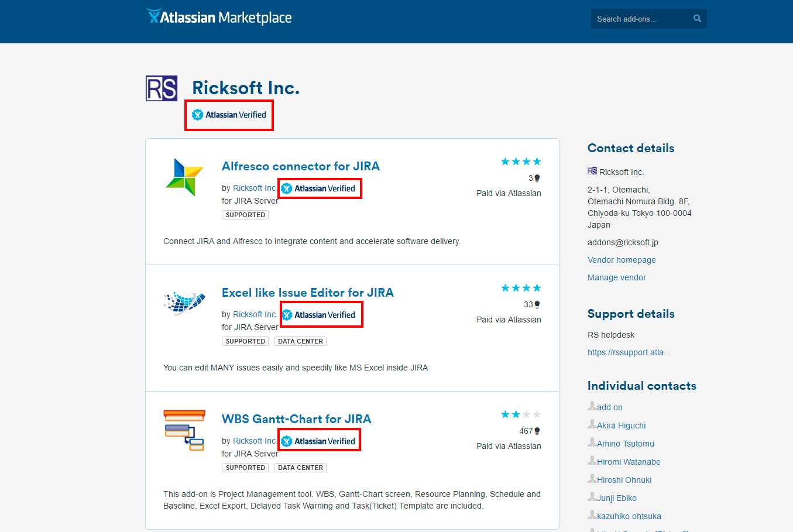Open Akira Higuchi contact link
Screen dimensions: 793x532
coord(622,425)
